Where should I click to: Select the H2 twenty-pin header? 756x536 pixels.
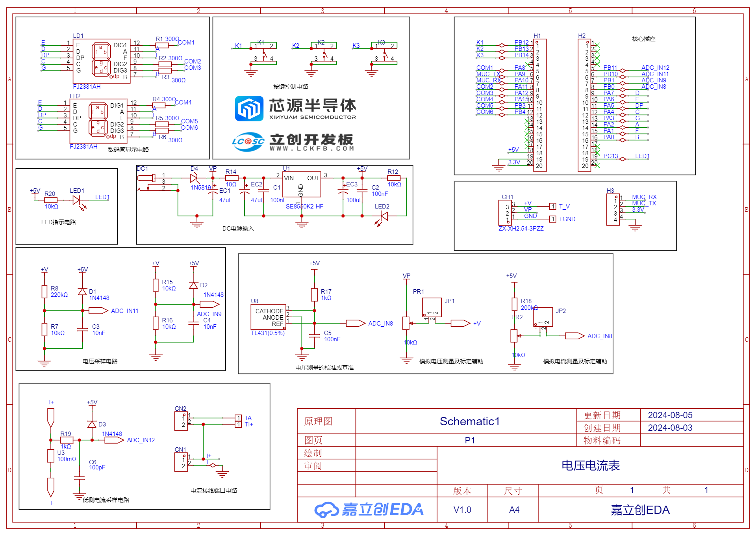[x=584, y=105]
